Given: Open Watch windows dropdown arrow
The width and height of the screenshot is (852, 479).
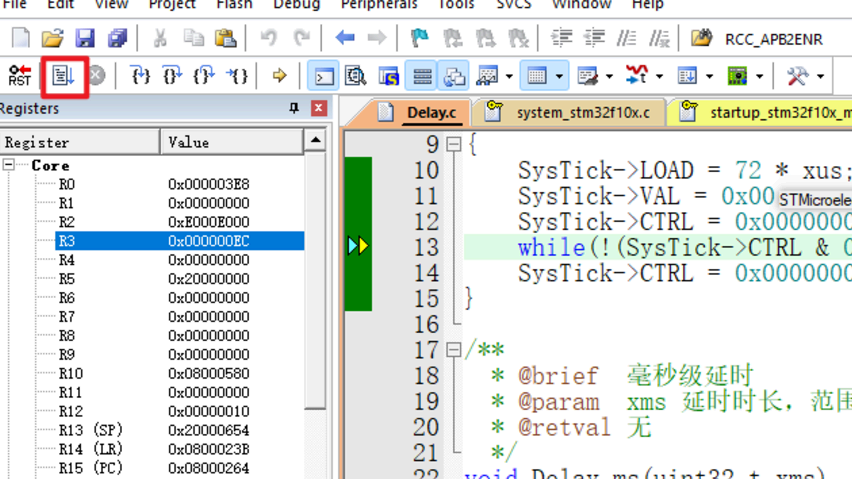Looking at the screenshot, I should coord(509,77).
